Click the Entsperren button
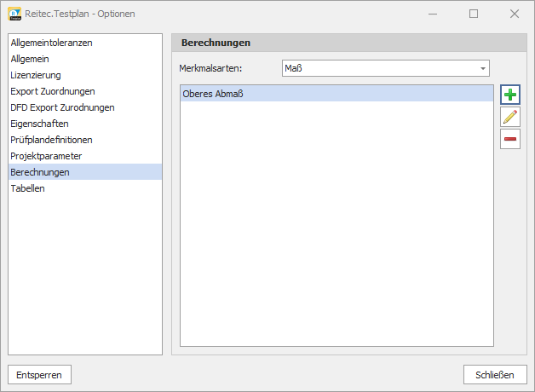535x392 pixels. pos(39,375)
